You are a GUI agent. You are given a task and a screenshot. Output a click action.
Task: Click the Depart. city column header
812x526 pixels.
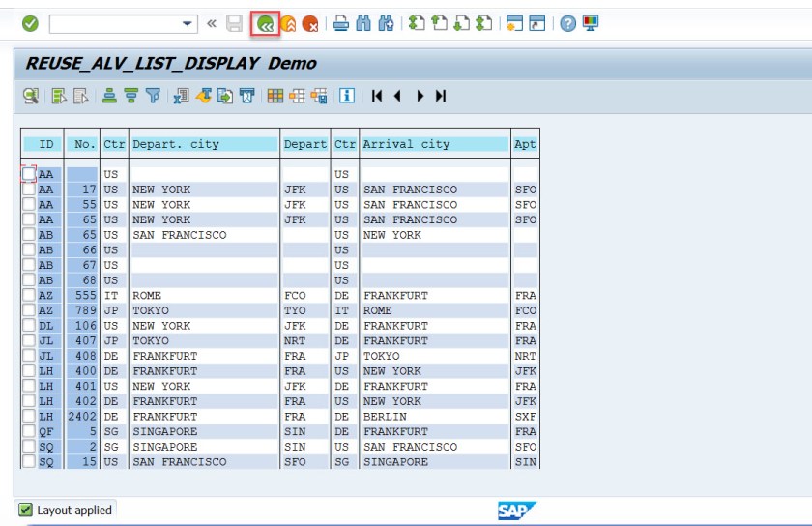click(204, 144)
